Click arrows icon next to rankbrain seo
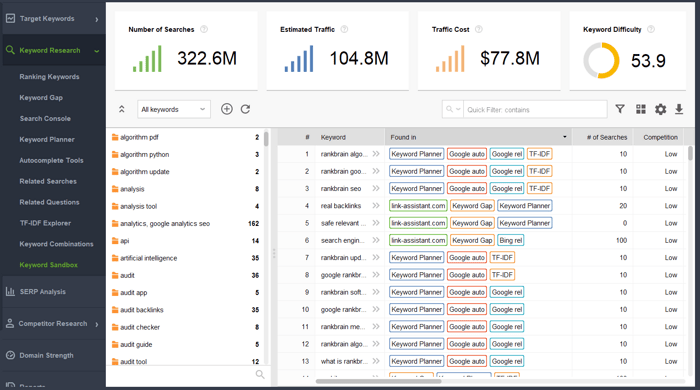Screen dimensions: 700x390 point(376,188)
